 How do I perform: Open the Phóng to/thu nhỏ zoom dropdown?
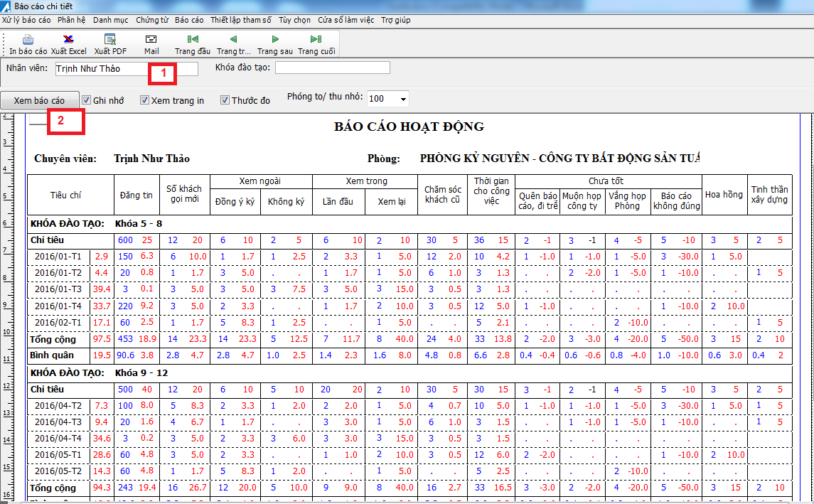403,99
